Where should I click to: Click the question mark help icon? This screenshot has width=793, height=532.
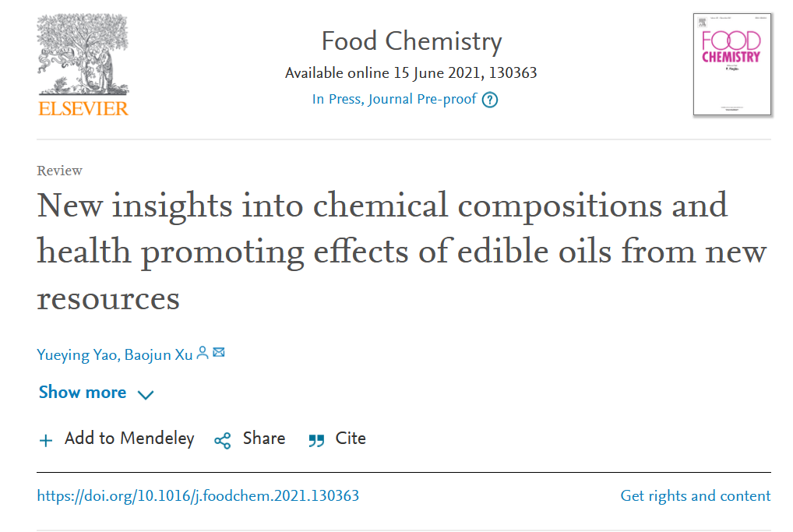489,100
